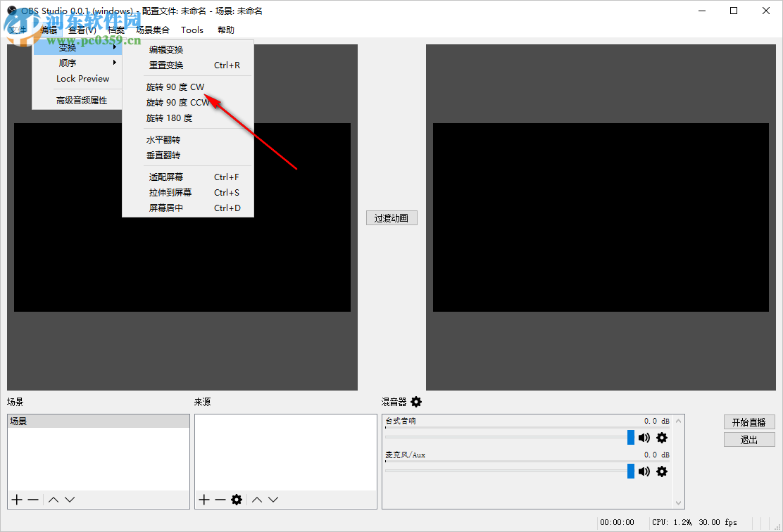Open the Tools menu
783x532 pixels.
coord(192,30)
